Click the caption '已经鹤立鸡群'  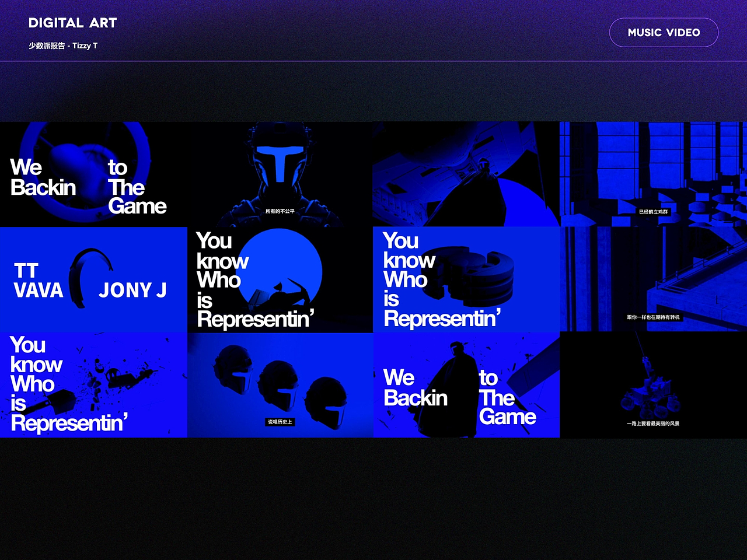[654, 212]
